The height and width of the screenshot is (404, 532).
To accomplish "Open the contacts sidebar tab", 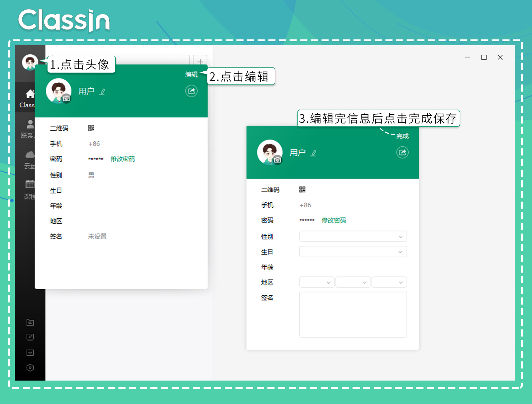I will pos(28,129).
